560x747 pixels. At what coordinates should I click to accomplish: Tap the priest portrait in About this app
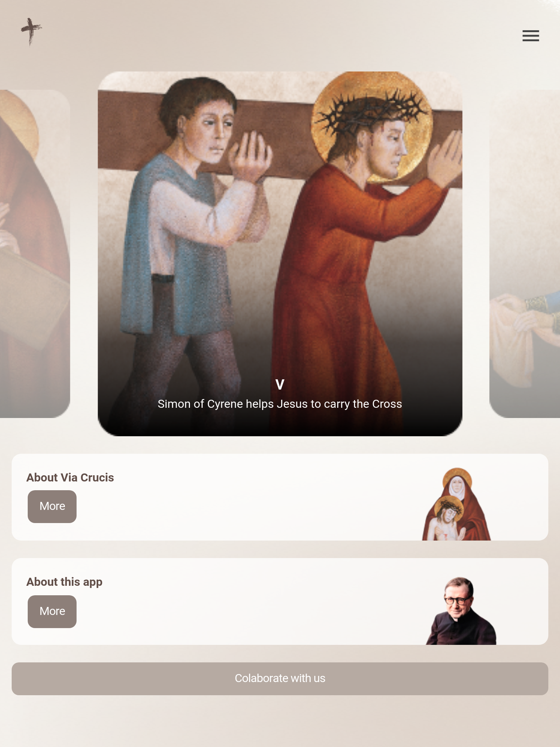point(461,611)
